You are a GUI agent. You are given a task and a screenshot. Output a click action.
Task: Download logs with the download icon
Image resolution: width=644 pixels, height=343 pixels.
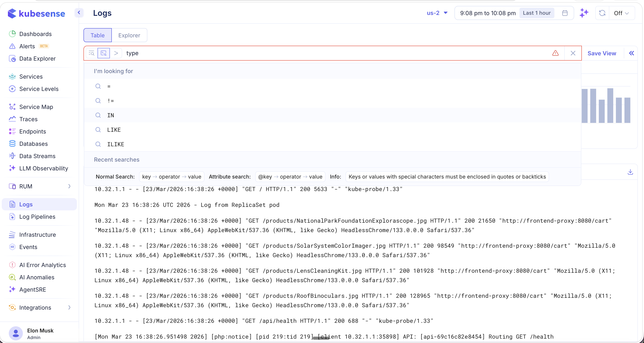[631, 172]
